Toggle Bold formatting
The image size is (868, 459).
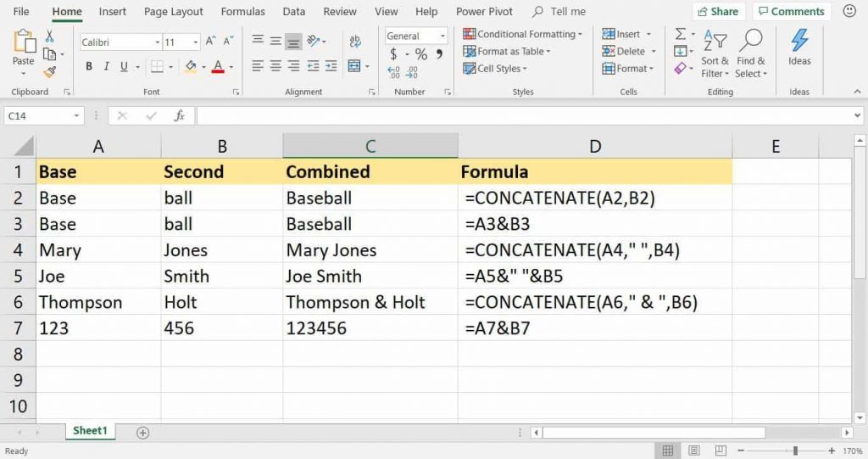point(89,67)
